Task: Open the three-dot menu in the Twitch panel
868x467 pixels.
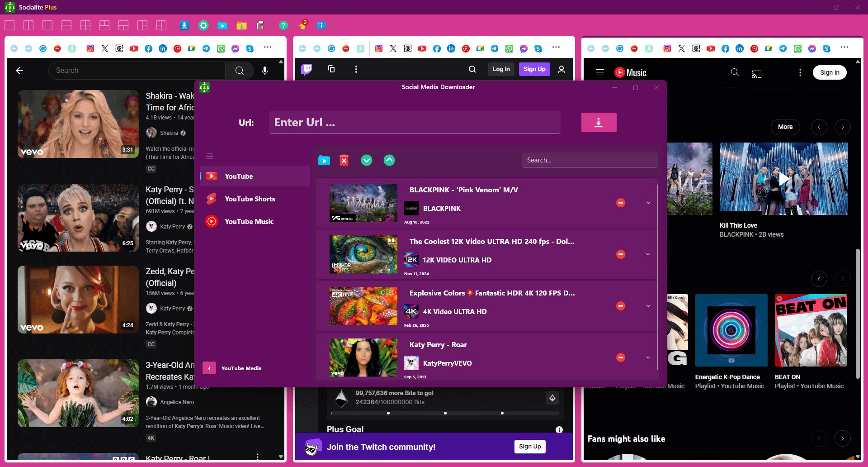Action: 356,69
